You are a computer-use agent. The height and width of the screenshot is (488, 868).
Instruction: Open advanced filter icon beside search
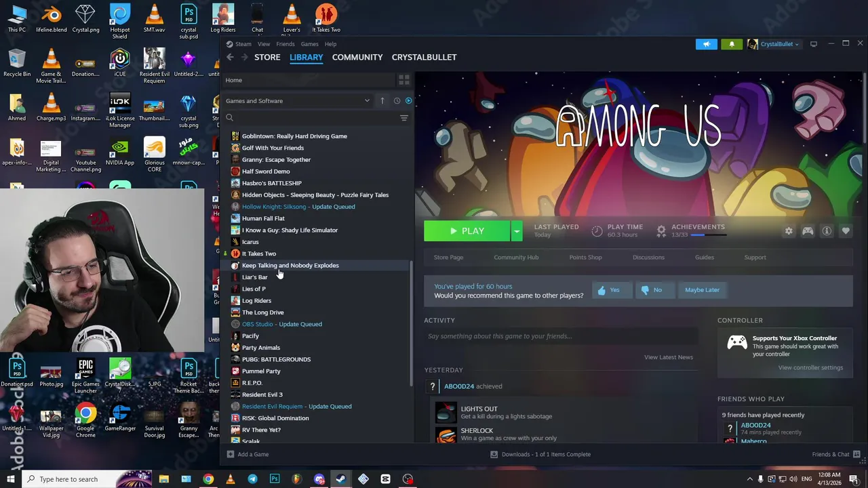[x=403, y=118]
